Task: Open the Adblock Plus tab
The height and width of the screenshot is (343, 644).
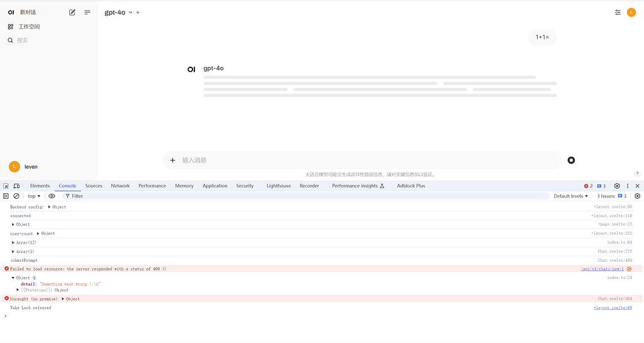Action: coord(411,186)
